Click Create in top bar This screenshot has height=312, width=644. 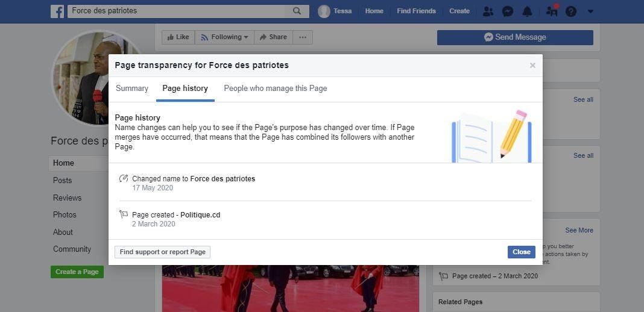(x=459, y=11)
